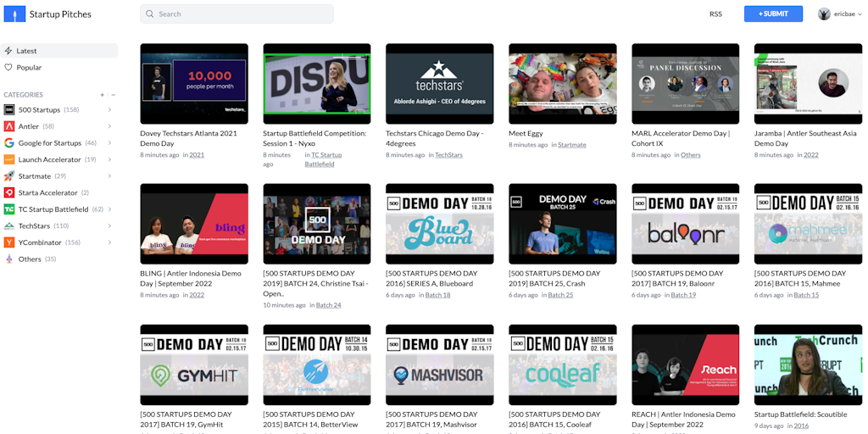Viewport: 868px width, 434px height.
Task: Expand the 500 Startups category chevron
Action: click(109, 109)
